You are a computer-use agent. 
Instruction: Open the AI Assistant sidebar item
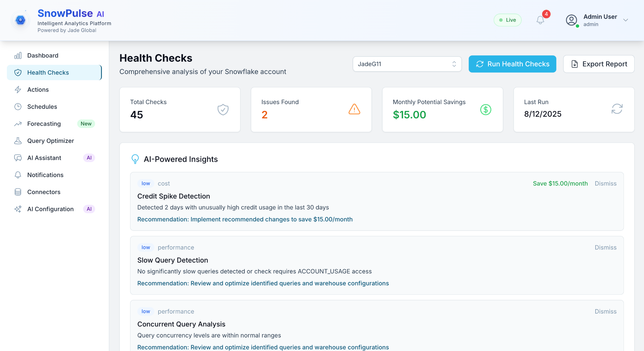pos(44,158)
